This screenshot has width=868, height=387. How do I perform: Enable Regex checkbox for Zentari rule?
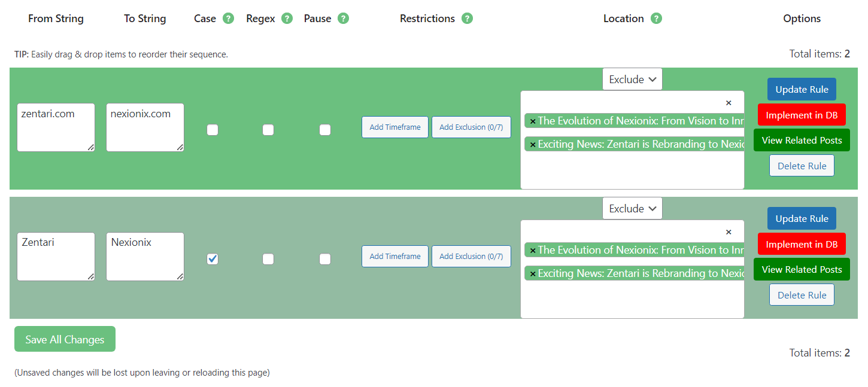[x=268, y=259]
